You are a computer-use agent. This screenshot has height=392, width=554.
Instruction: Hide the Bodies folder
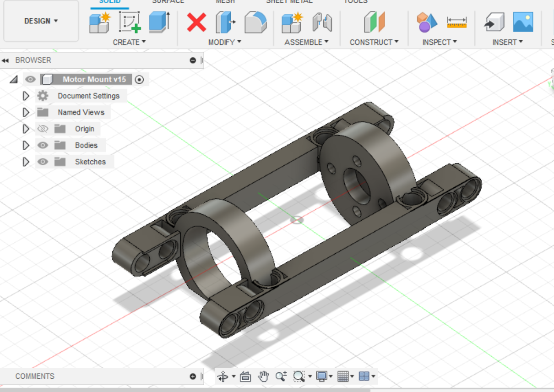point(43,145)
